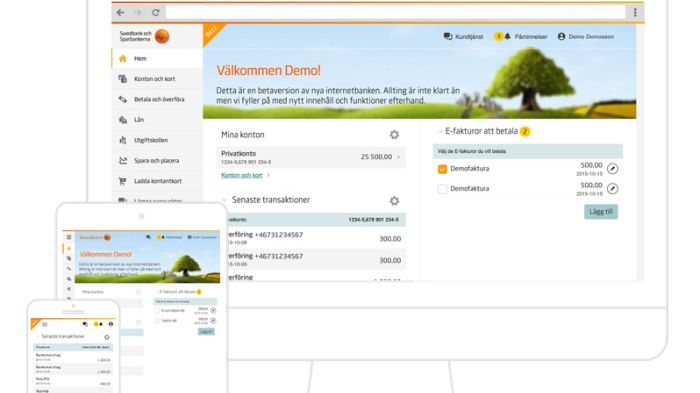Viewport: 700px width, 393px height.
Task: Click the Betala och överföra arrows icon
Action: click(x=123, y=99)
